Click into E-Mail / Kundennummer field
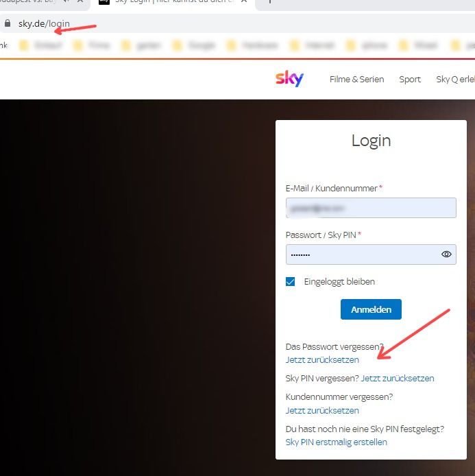Screen dimensions: 475x476 point(371,208)
